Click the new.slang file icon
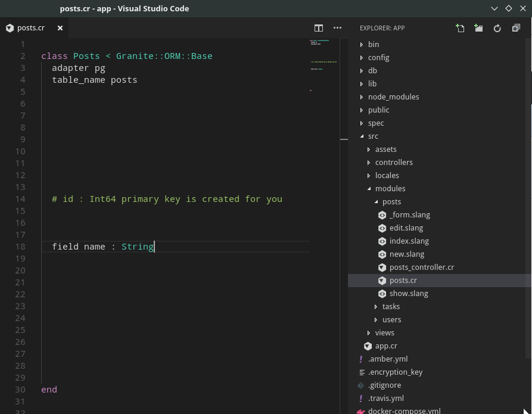This screenshot has width=532, height=414. (382, 254)
